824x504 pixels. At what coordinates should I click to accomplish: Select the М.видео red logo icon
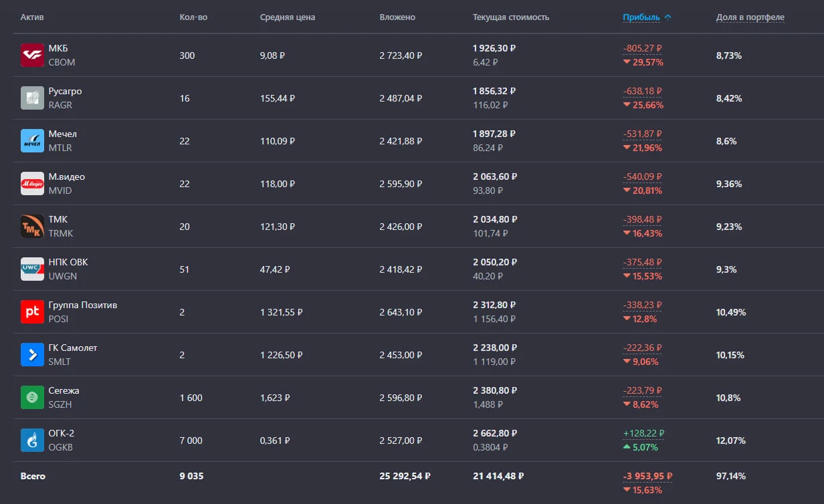32,184
